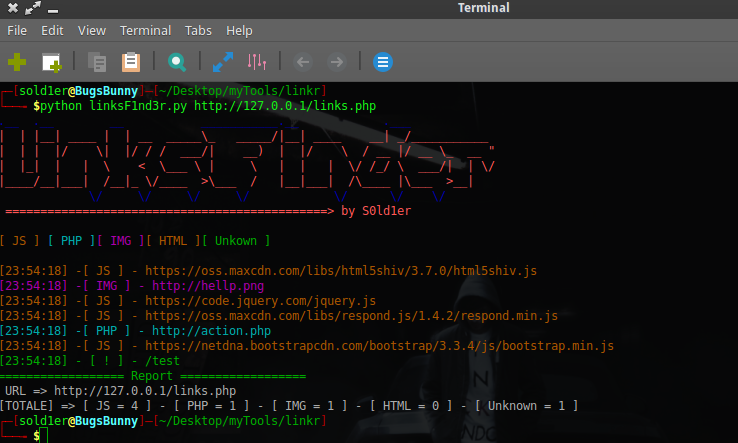Viewport: 738px width, 443px height.
Task: Click the '[ HTML ]' legend label
Action: click(173, 241)
